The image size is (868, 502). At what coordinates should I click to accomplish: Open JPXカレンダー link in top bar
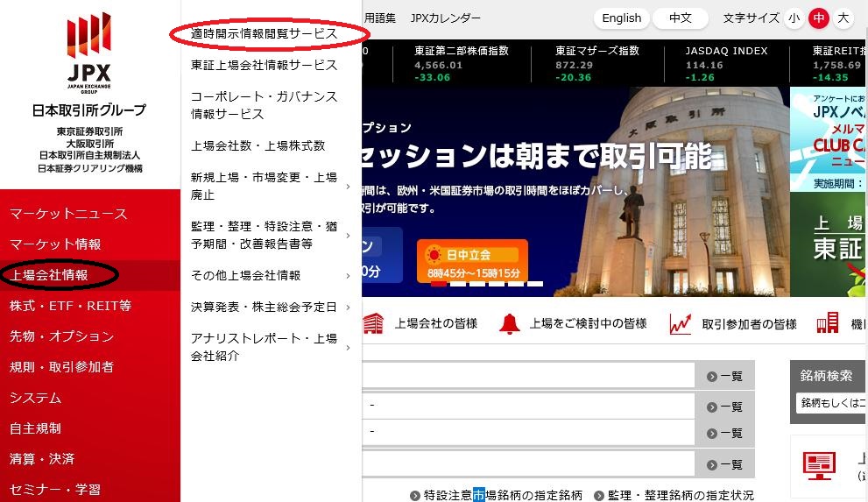point(446,18)
